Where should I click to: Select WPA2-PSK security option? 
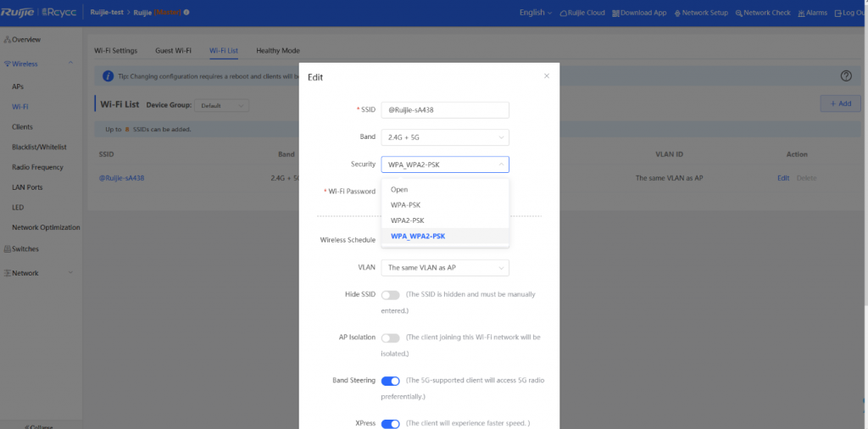[406, 220]
